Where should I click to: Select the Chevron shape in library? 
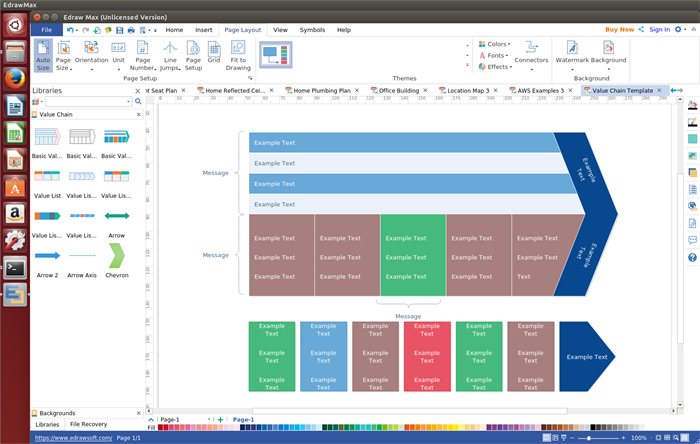pyautogui.click(x=116, y=253)
